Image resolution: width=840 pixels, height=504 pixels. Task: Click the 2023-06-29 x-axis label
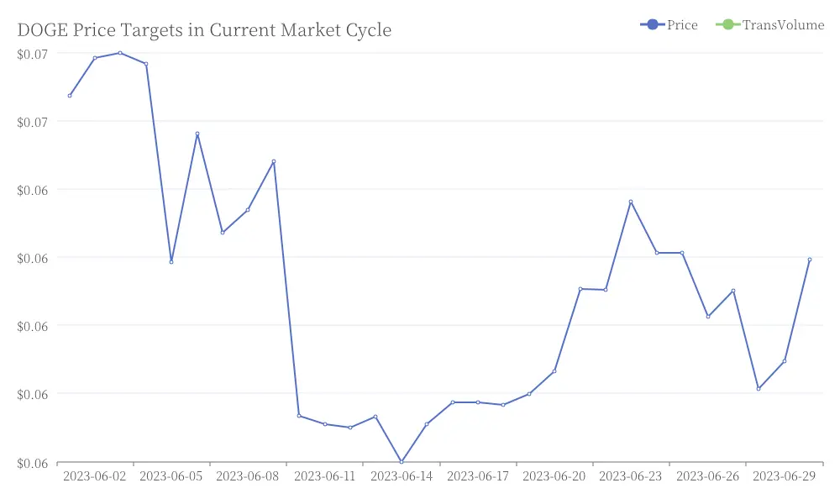pos(785,476)
